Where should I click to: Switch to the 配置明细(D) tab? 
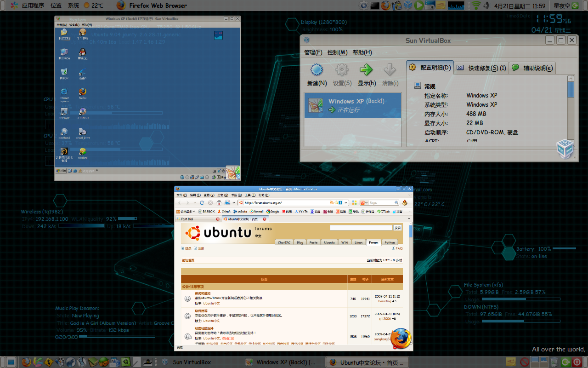coord(430,68)
